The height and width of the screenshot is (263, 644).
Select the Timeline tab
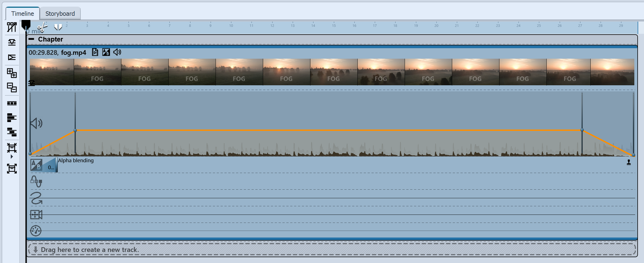click(22, 13)
